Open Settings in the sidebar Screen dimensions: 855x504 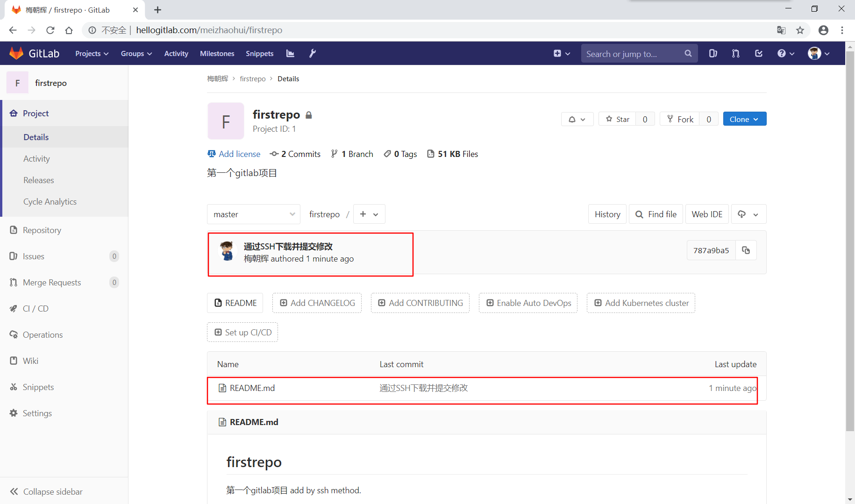coord(64,413)
